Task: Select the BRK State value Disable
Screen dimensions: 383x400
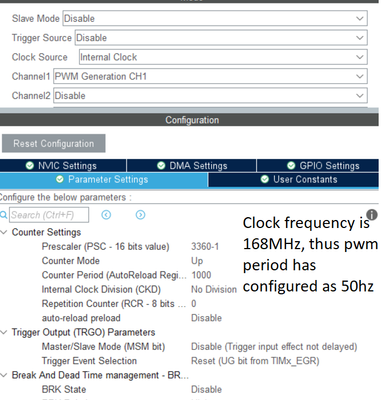Action: coord(206,390)
